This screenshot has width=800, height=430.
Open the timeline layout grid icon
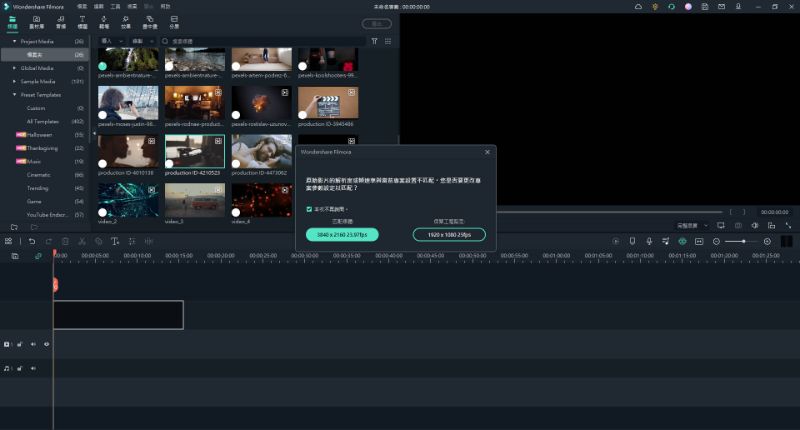pyautogui.click(x=9, y=241)
